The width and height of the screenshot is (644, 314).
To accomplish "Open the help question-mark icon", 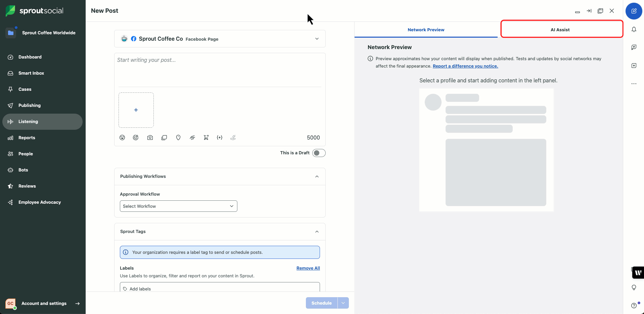I will pyautogui.click(x=634, y=306).
